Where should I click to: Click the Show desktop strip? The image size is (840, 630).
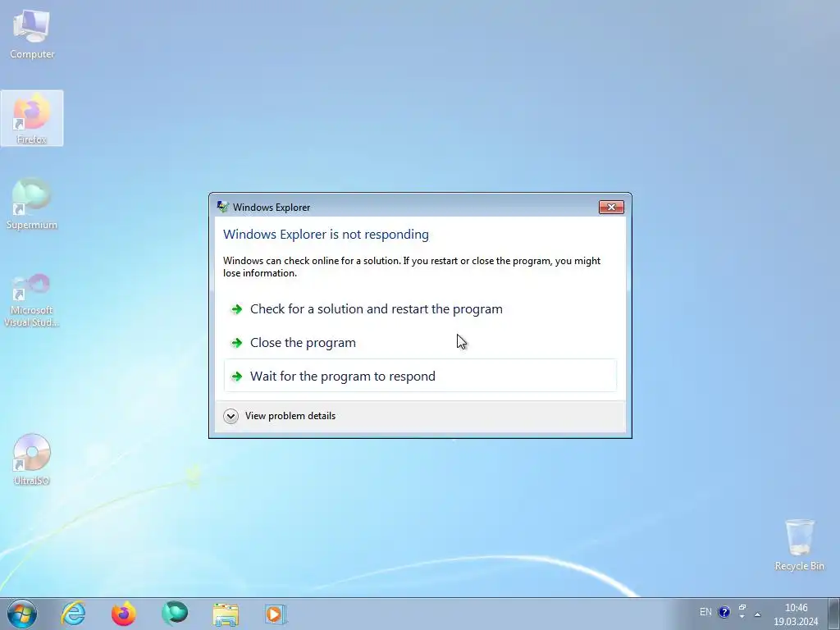pyautogui.click(x=834, y=614)
